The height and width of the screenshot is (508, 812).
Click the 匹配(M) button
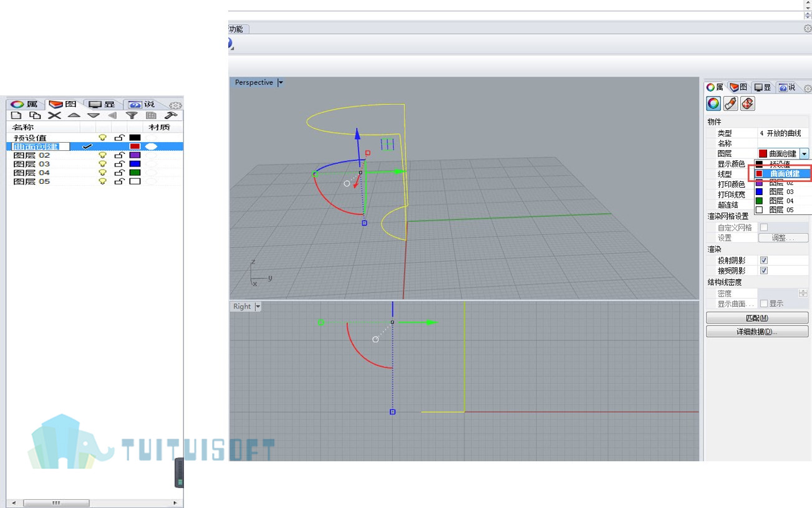click(x=757, y=318)
